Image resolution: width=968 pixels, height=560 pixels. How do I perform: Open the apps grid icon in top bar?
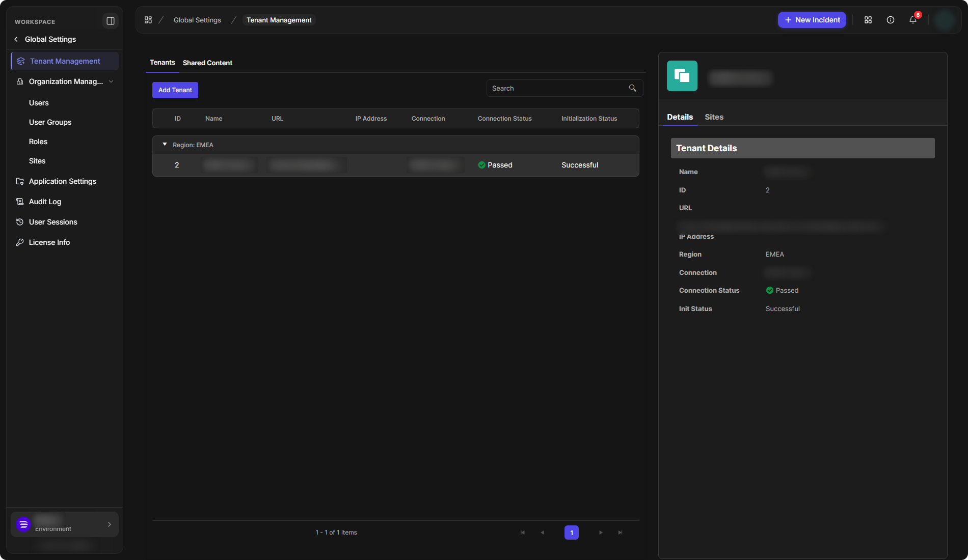pyautogui.click(x=868, y=20)
